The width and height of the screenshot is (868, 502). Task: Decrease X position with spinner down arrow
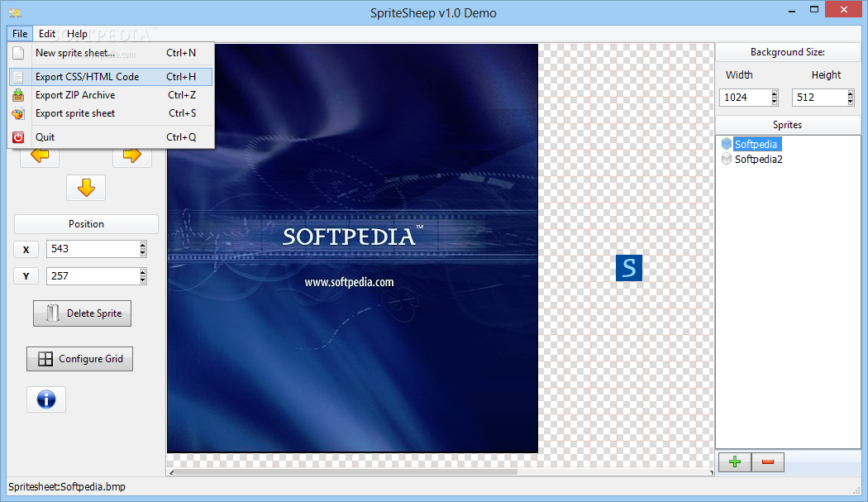click(x=143, y=253)
